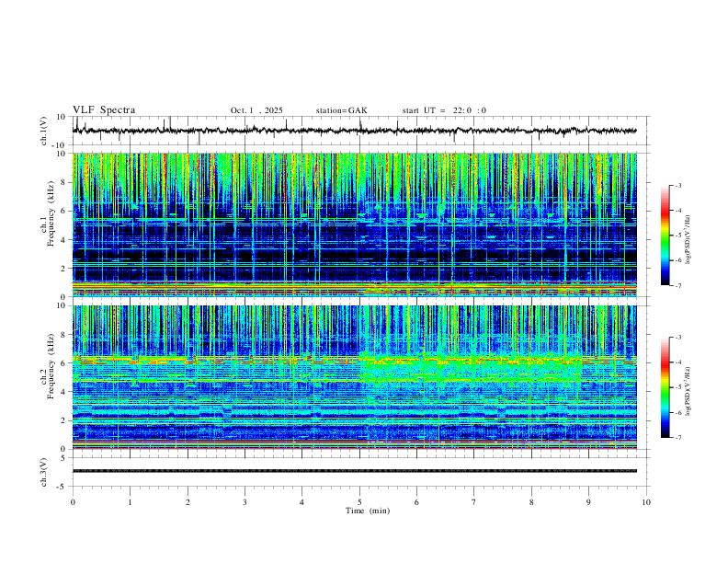Click the "VLF Spectra" plot title
The image size is (728, 563).
[104, 110]
